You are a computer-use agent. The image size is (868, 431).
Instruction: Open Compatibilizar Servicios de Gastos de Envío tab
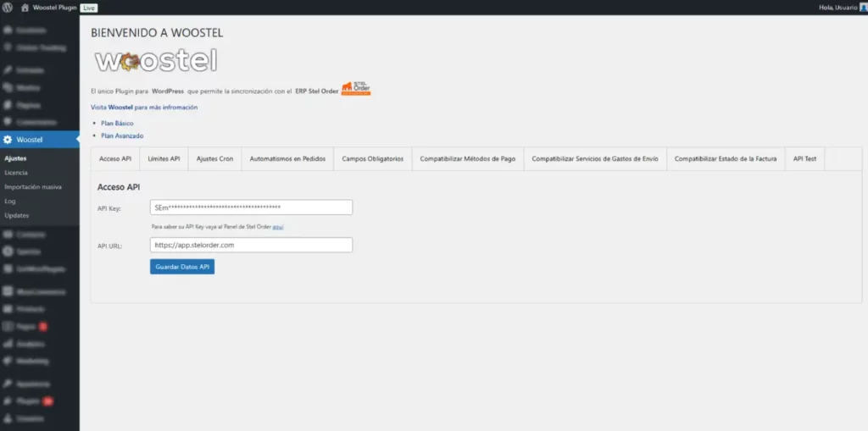pos(595,159)
